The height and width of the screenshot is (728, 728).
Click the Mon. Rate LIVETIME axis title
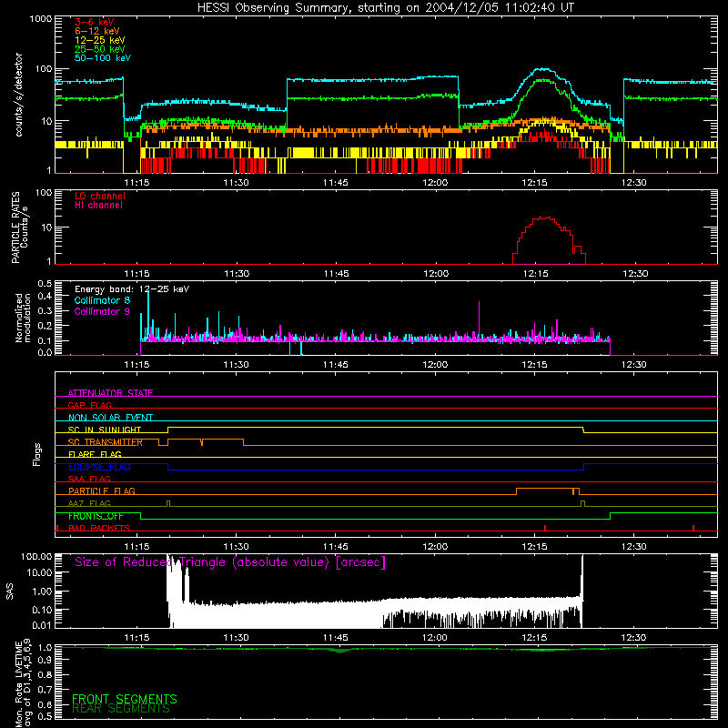click(24, 682)
